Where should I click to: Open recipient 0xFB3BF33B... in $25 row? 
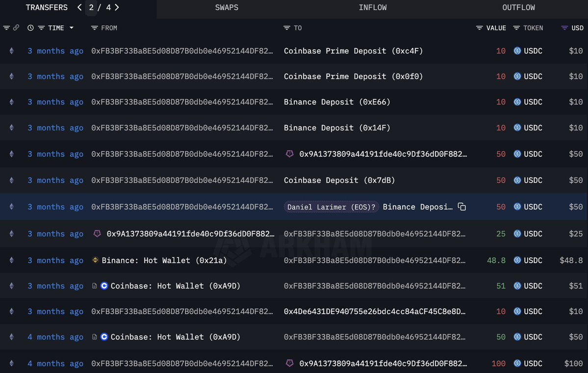375,234
